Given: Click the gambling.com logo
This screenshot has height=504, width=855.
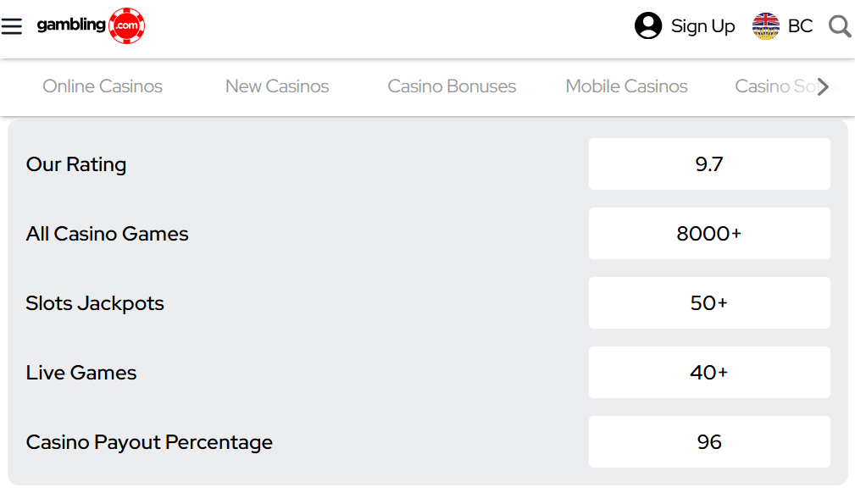Looking at the screenshot, I should (x=91, y=25).
